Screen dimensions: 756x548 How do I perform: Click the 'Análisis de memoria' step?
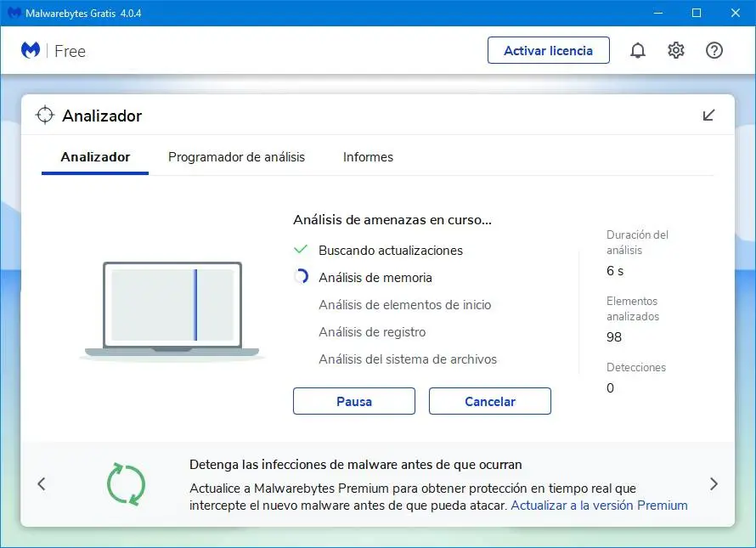click(375, 277)
